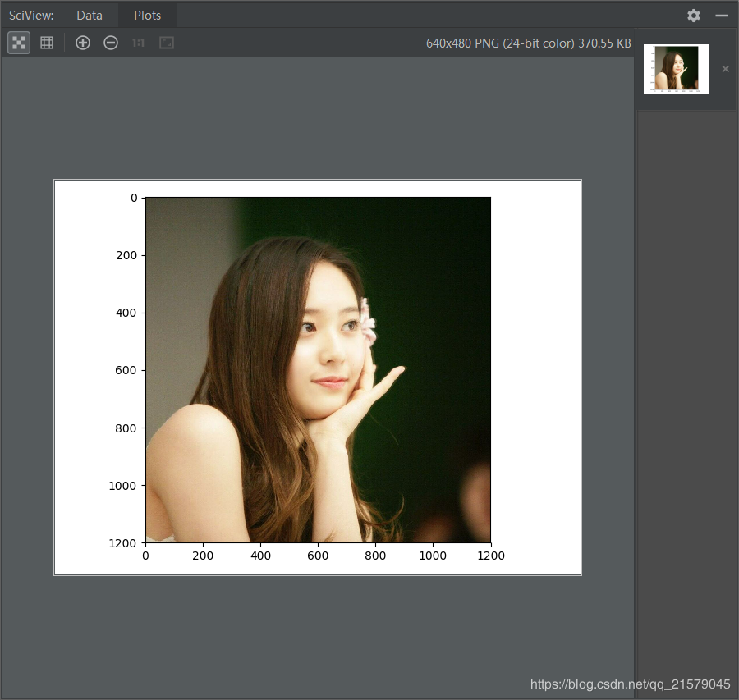Switch to the Plots tab
739x700 pixels.
[148, 16]
